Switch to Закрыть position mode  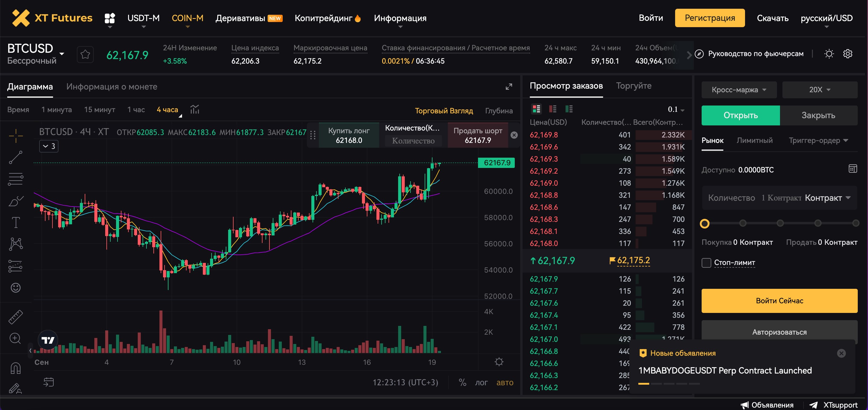[x=819, y=115]
